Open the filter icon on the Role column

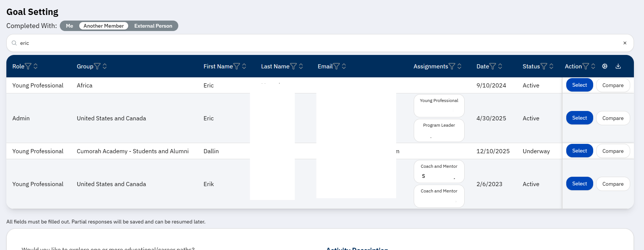point(29,66)
